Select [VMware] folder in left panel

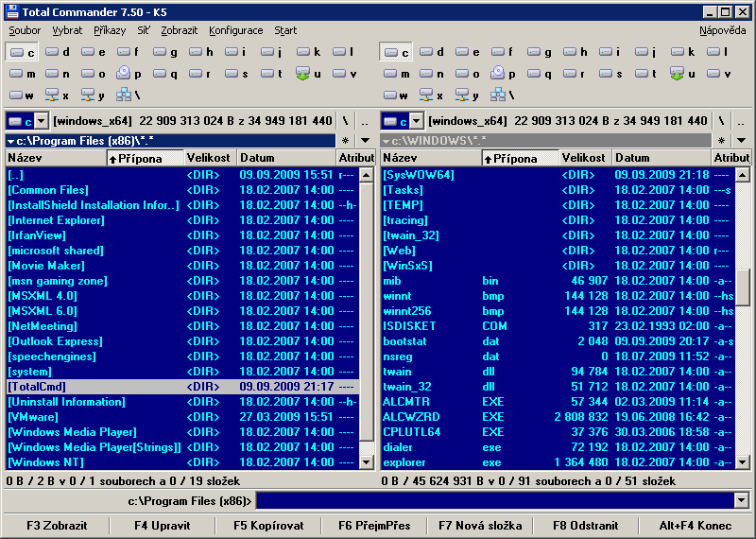pyautogui.click(x=182, y=417)
